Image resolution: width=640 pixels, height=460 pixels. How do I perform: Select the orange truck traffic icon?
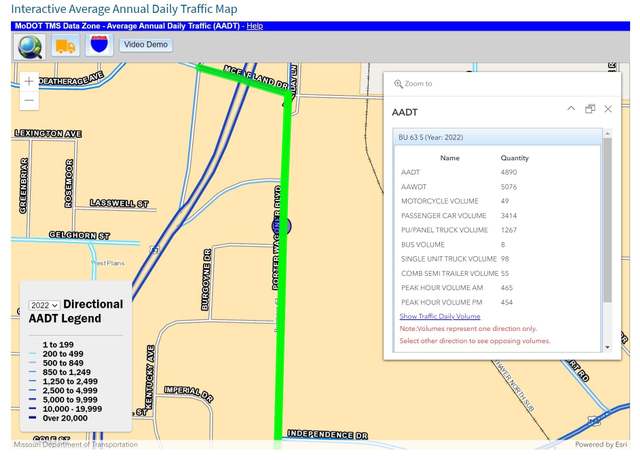(65, 46)
